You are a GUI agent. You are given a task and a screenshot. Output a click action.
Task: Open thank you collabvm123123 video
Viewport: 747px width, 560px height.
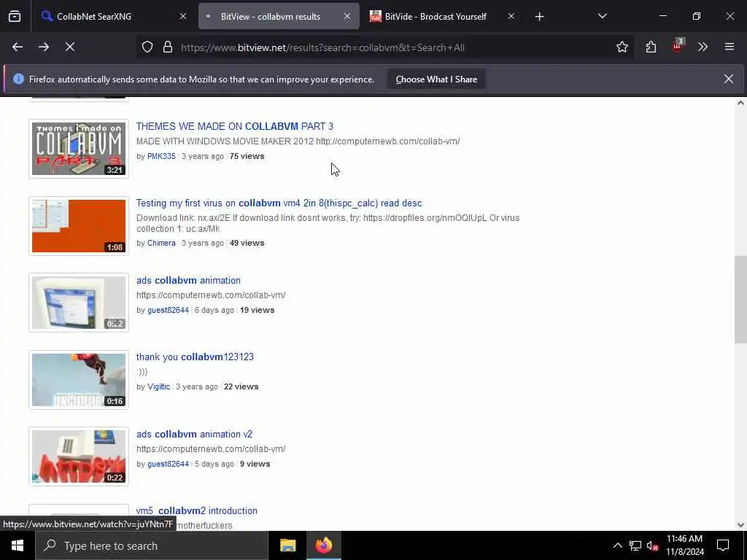(x=195, y=357)
